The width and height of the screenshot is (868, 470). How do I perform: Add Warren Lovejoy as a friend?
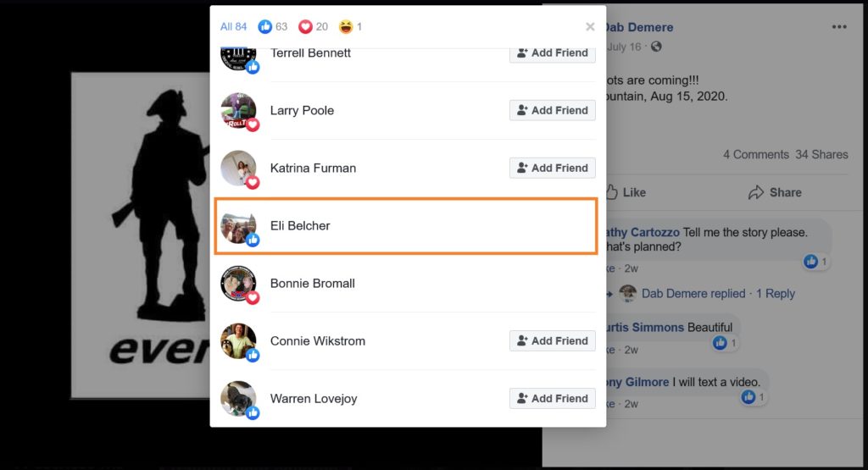pyautogui.click(x=553, y=398)
